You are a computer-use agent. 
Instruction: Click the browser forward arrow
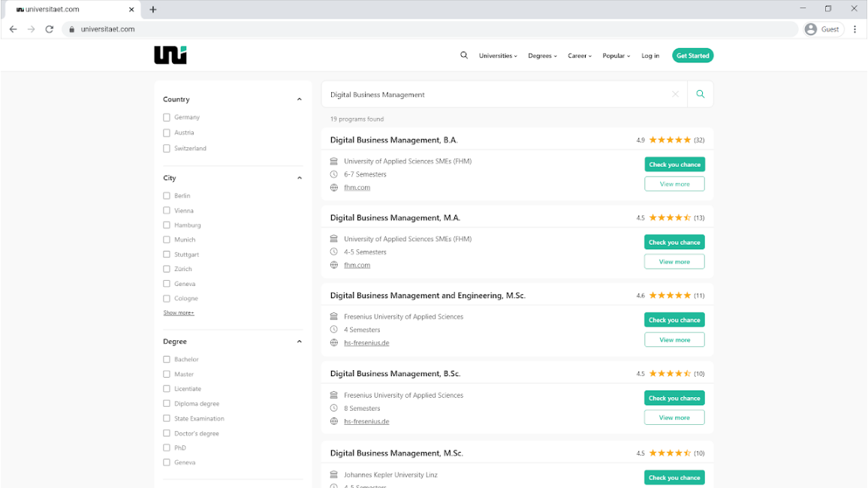point(31,29)
